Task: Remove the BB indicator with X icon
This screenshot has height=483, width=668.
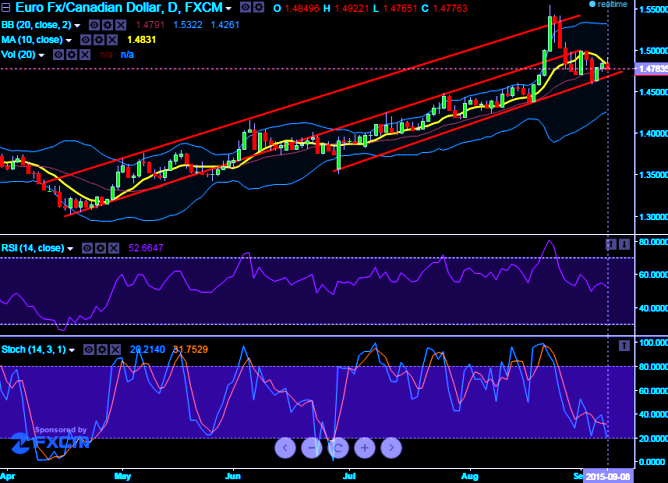Action: point(121,25)
